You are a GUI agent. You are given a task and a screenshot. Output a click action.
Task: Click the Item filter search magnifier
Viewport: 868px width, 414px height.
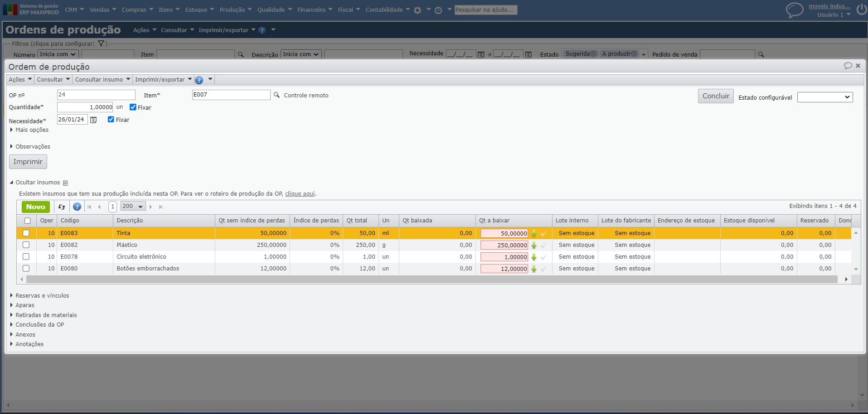(x=241, y=54)
